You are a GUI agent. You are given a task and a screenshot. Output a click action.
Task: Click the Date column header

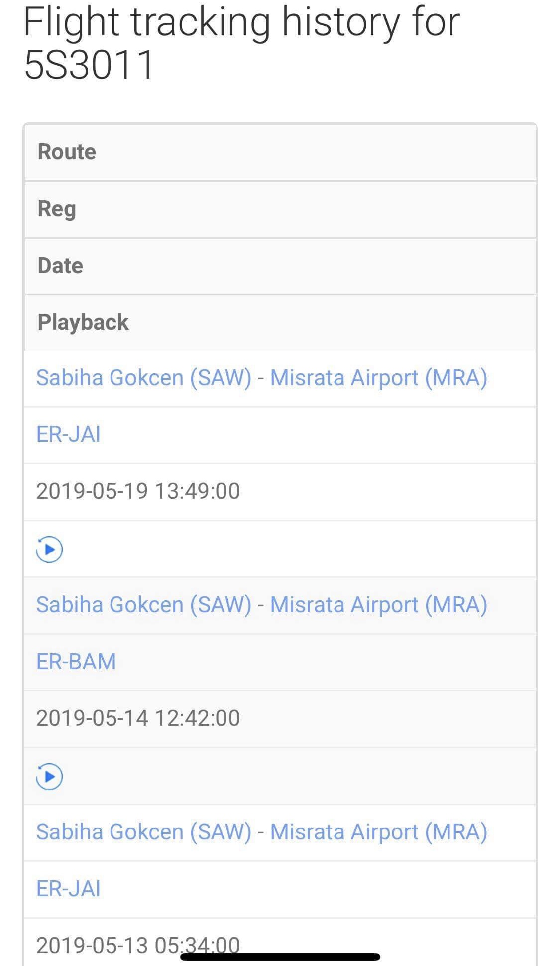coord(60,266)
